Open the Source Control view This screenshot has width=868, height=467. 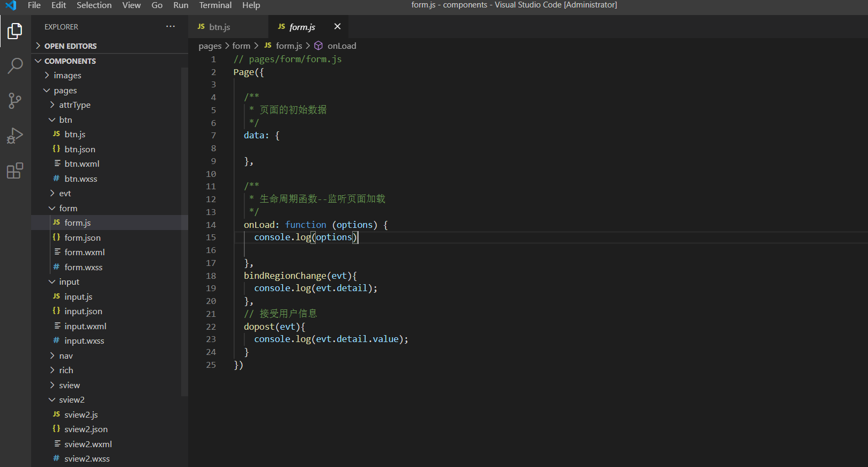click(x=15, y=101)
